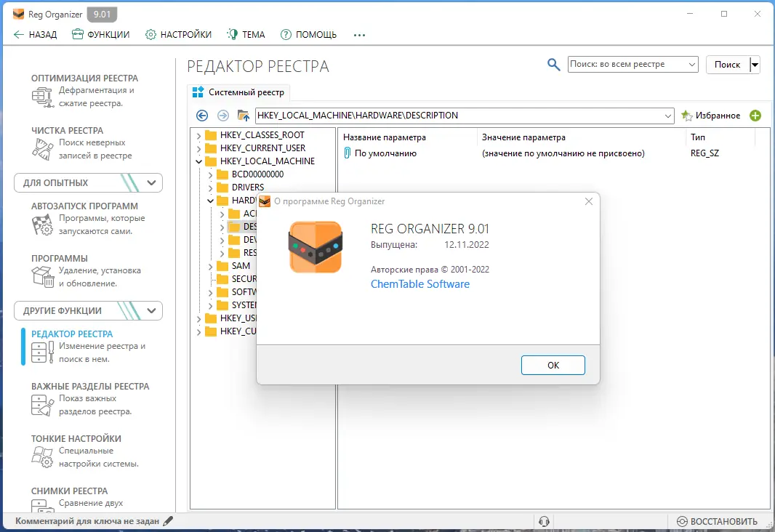
Task: Expand the DRIVERS tree node
Action: [x=210, y=188]
